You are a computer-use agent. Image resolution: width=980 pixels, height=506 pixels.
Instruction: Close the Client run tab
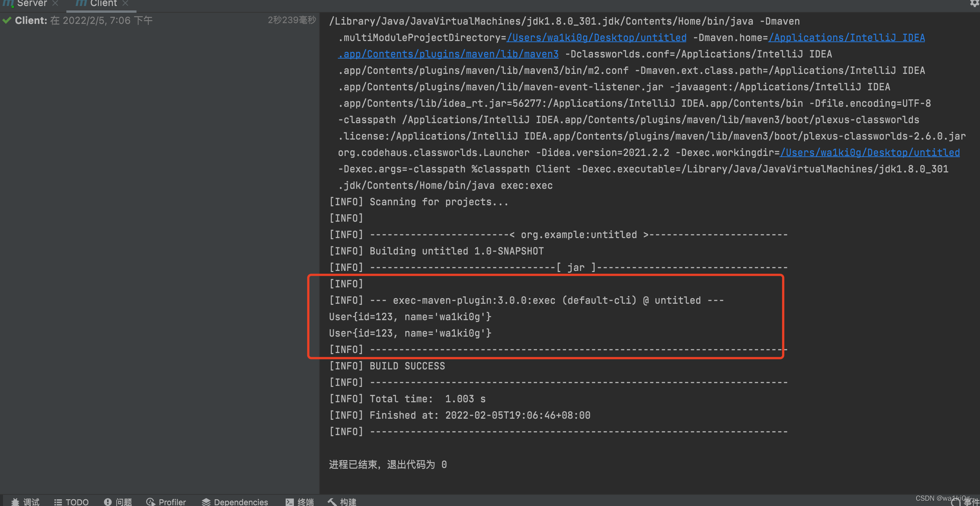[x=125, y=3]
